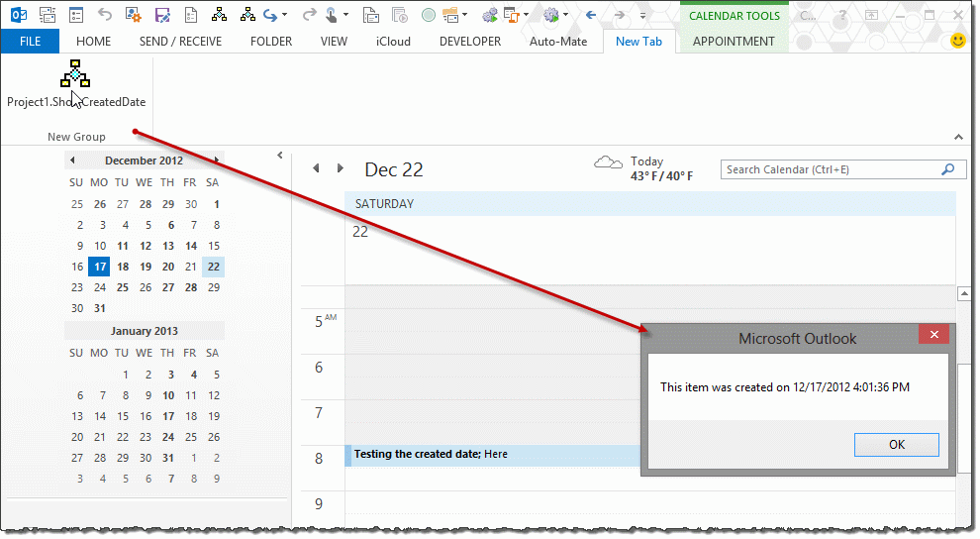Viewport: 980px width, 539px height.
Task: Click the 7 o'clock time slot label
Action: pos(319,413)
